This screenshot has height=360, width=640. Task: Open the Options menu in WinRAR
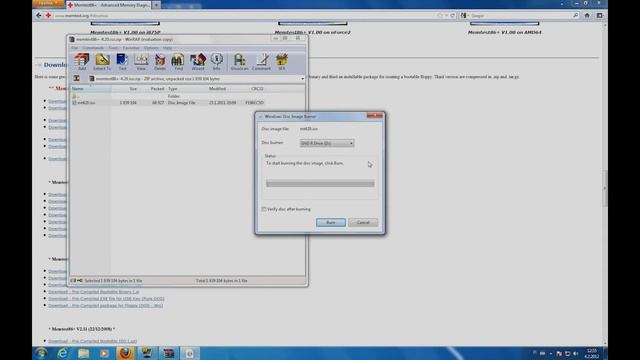(151, 48)
